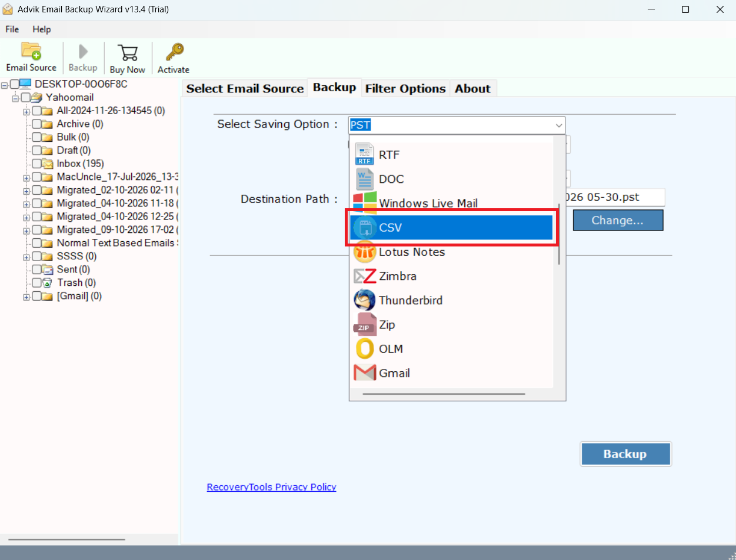Select the Thunderbird icon
The height and width of the screenshot is (560, 736).
coord(365,300)
